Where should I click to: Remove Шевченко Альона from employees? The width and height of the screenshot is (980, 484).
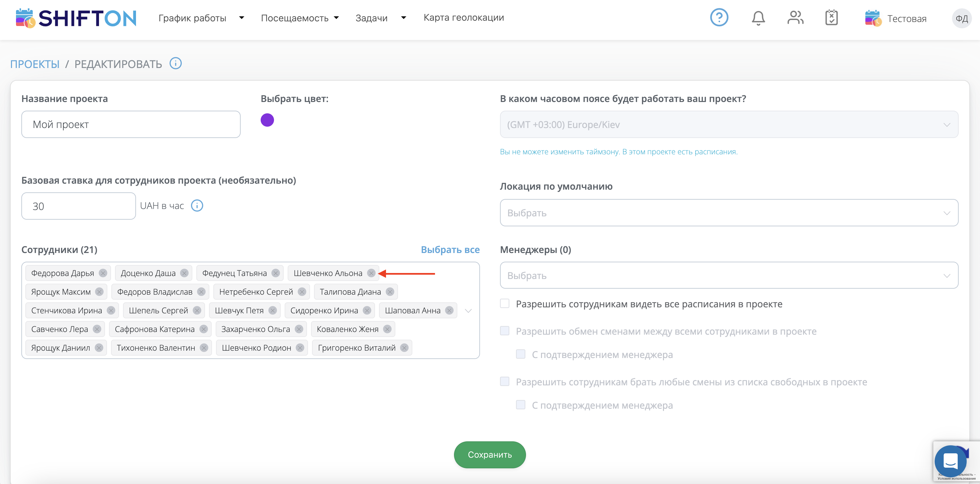[371, 273]
